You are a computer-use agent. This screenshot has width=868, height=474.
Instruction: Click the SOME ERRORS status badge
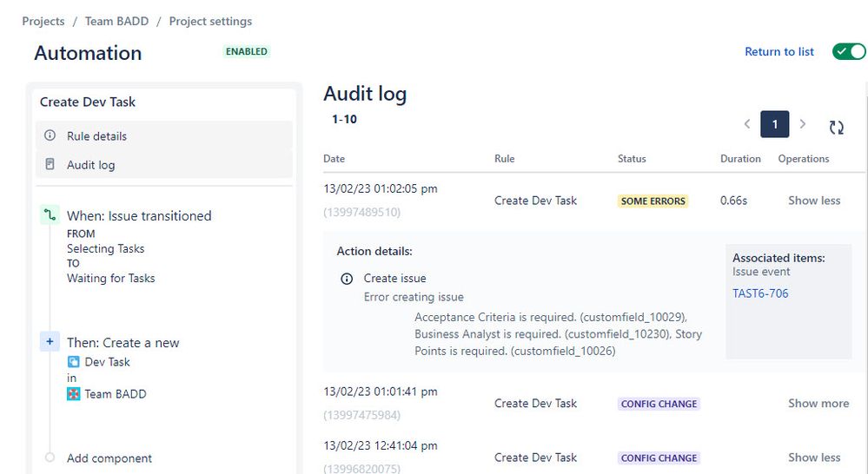point(653,201)
